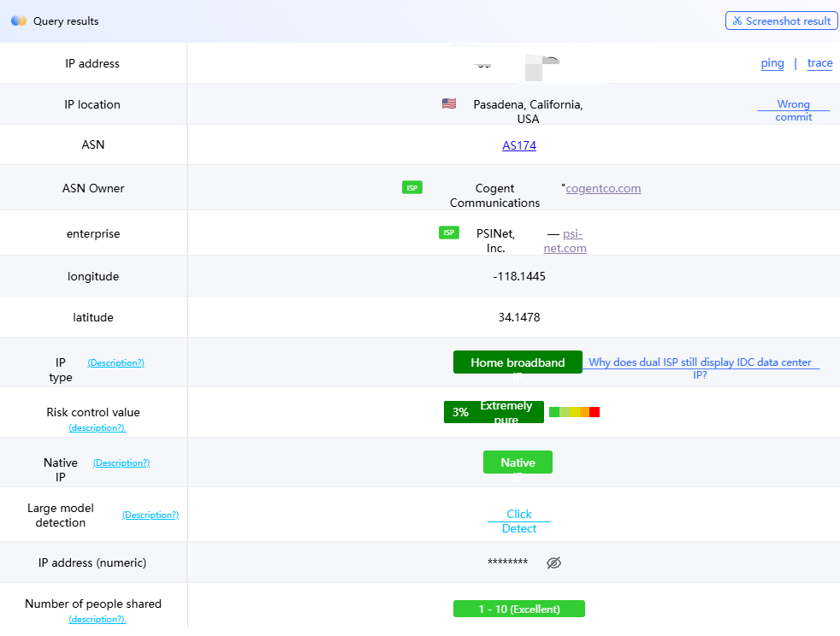The image size is (840, 636).
Task: Click ISP badge beside PSINet, Inc.
Action: coord(449,233)
